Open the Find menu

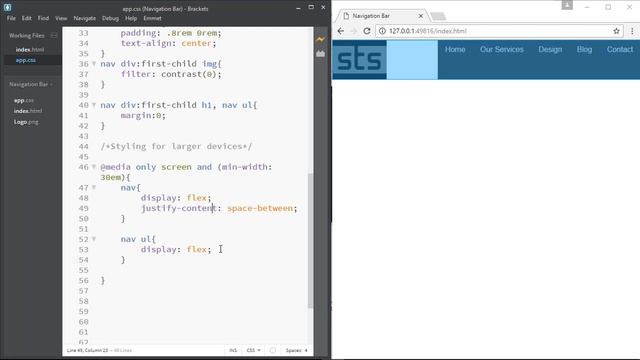click(43, 18)
